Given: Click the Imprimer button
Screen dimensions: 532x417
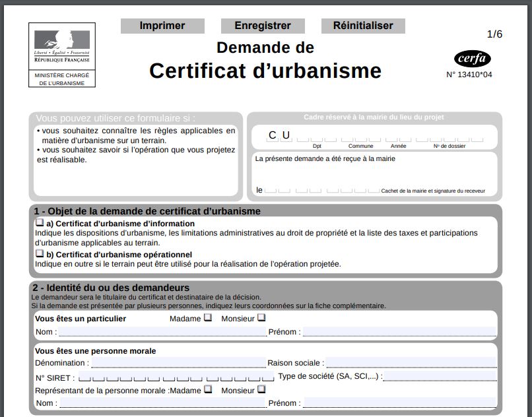Looking at the screenshot, I should [x=162, y=26].
